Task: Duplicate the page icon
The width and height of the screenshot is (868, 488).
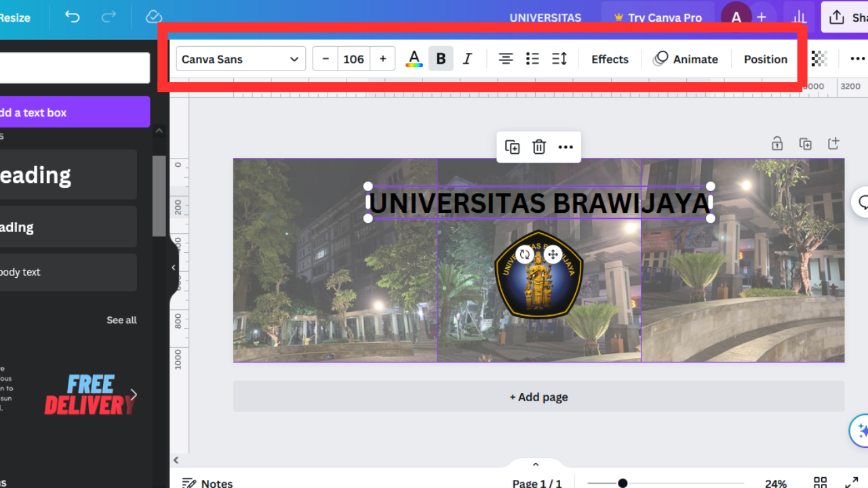Action: [805, 144]
